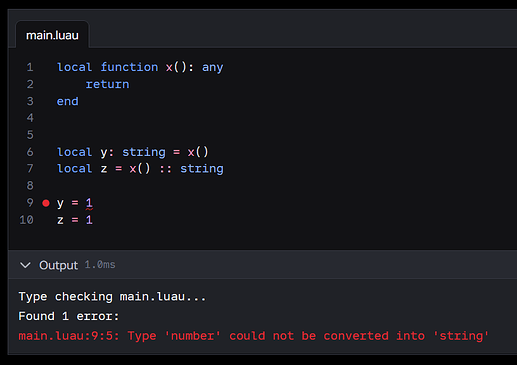
Task: Click the 'end' keyword on line 3
Action: [68, 101]
